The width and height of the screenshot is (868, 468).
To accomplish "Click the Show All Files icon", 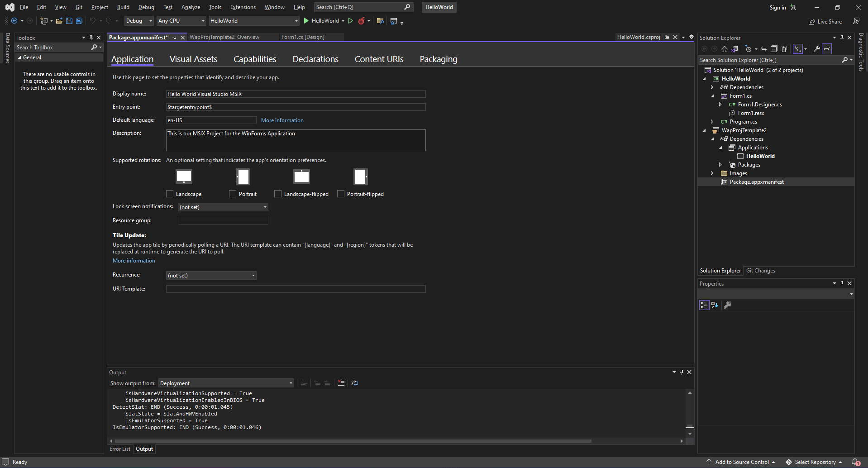I will pos(784,49).
